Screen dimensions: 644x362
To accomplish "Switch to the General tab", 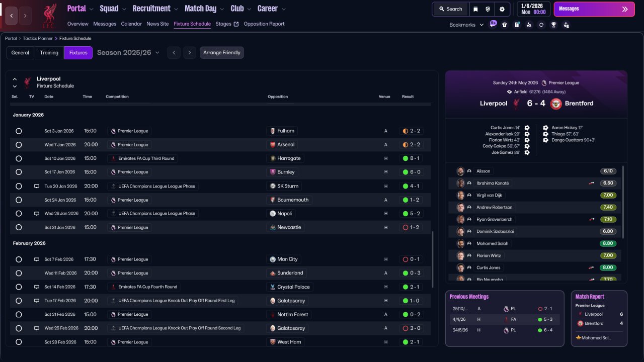I will click(x=20, y=53).
